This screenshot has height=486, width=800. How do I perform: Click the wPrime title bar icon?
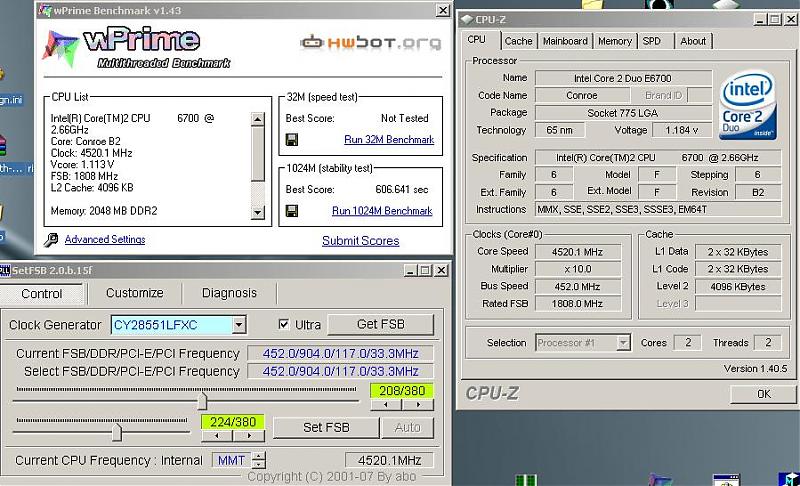[x=45, y=10]
